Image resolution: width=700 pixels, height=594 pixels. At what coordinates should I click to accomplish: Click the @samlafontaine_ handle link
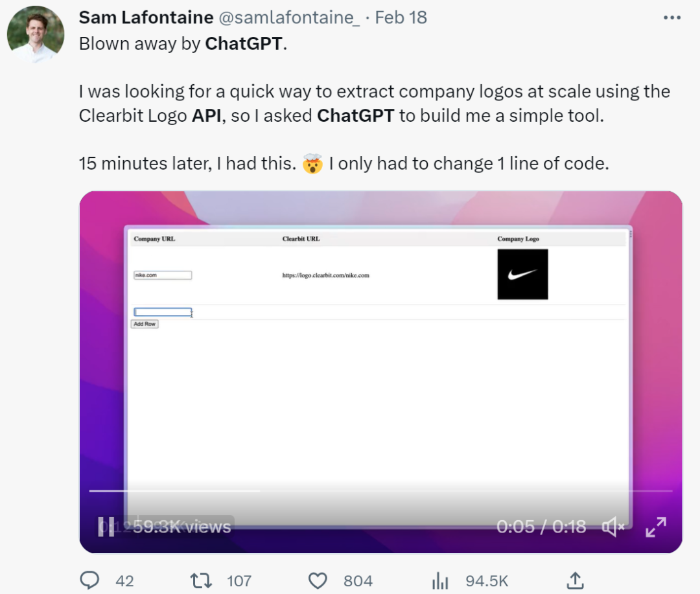click(289, 17)
